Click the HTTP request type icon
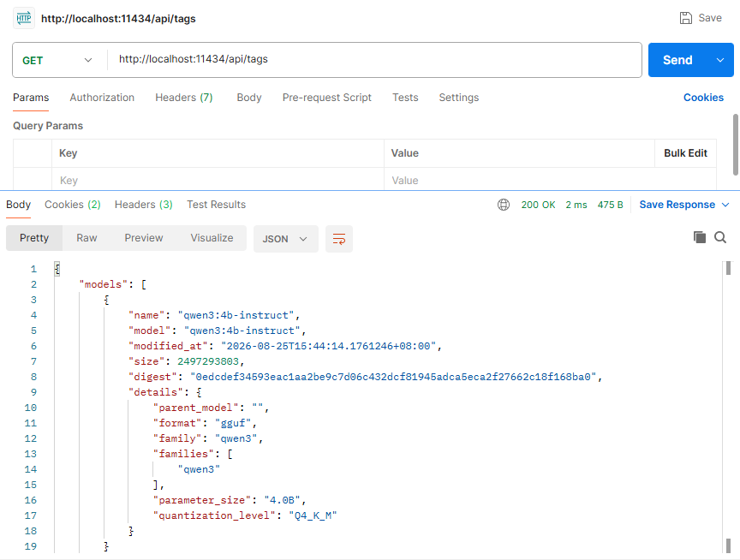The image size is (740, 560). 24,18
